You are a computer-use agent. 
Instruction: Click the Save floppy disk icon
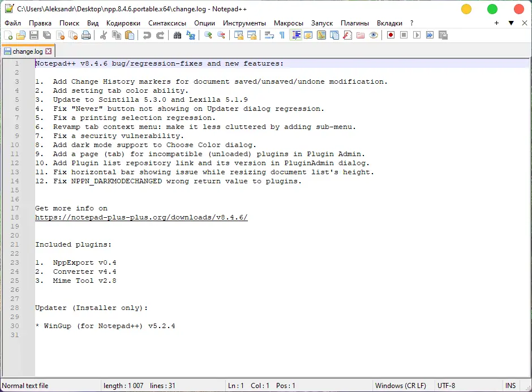(34, 35)
